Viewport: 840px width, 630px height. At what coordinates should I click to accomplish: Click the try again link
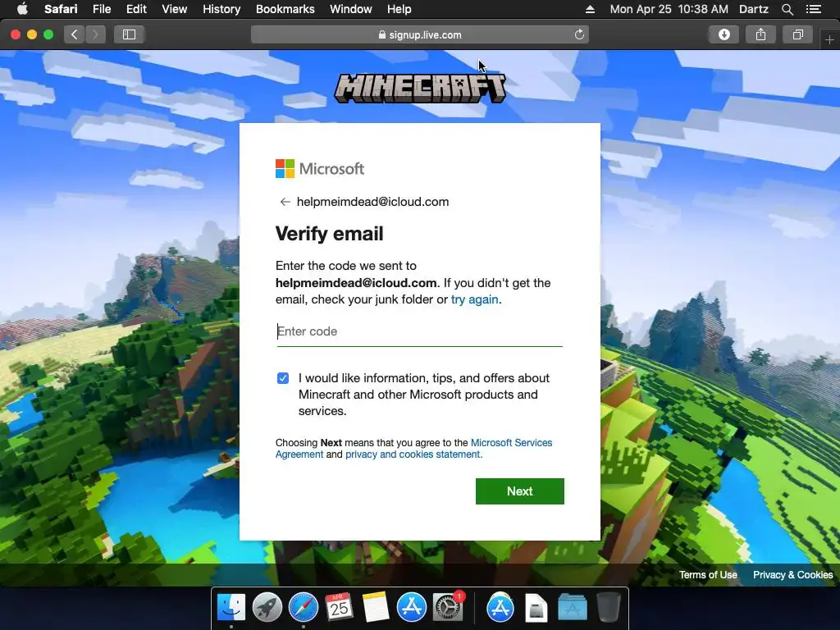(x=475, y=299)
